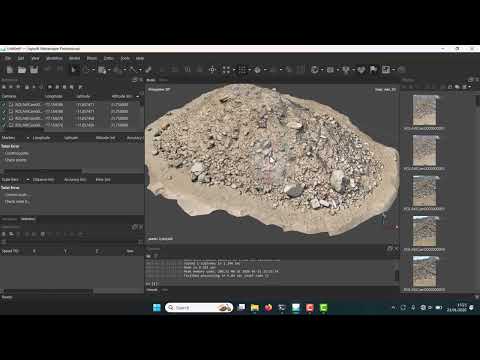The height and width of the screenshot is (360, 480).
Task: Click the Reset View crosshair icon
Action: 212,69
